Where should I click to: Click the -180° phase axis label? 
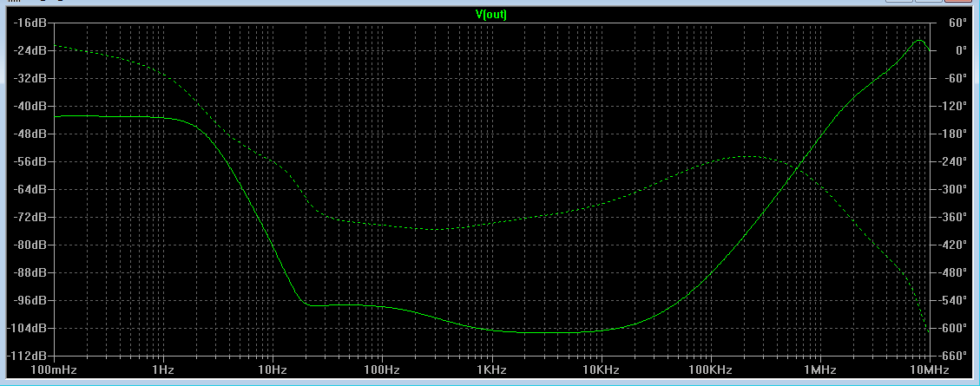coord(951,134)
